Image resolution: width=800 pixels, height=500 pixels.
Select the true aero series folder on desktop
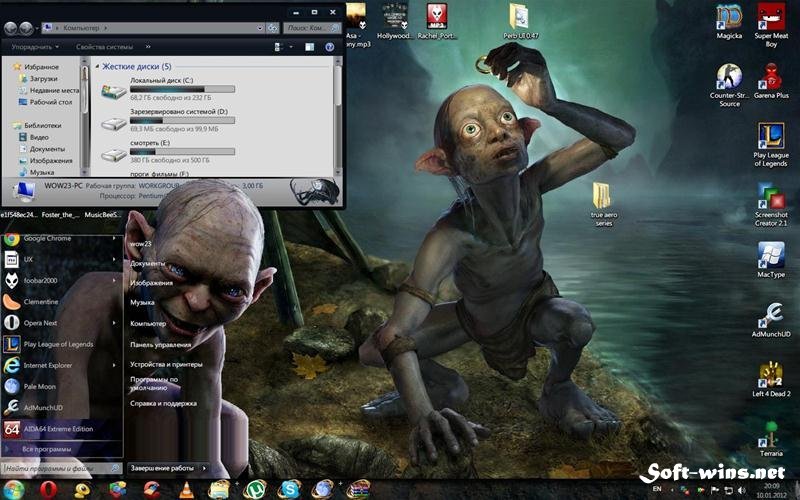[x=604, y=204]
